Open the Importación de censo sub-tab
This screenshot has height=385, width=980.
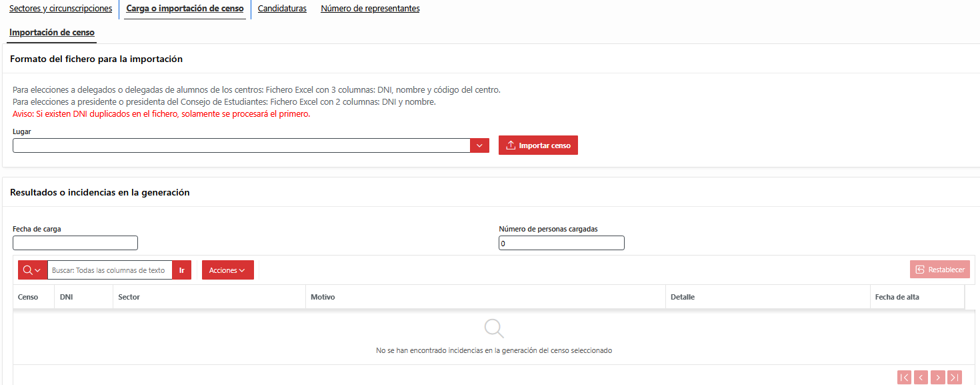(x=52, y=32)
